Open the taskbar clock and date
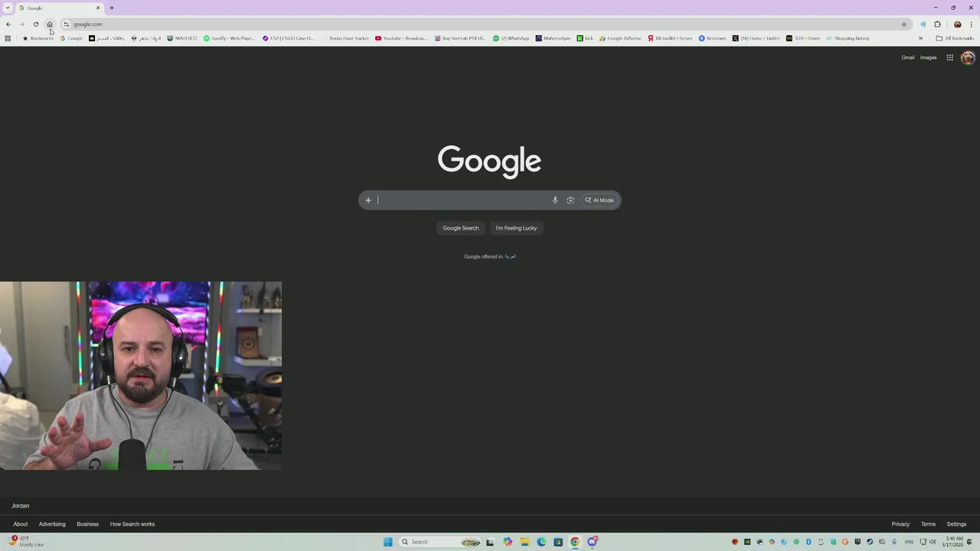980x551 pixels. point(954,542)
